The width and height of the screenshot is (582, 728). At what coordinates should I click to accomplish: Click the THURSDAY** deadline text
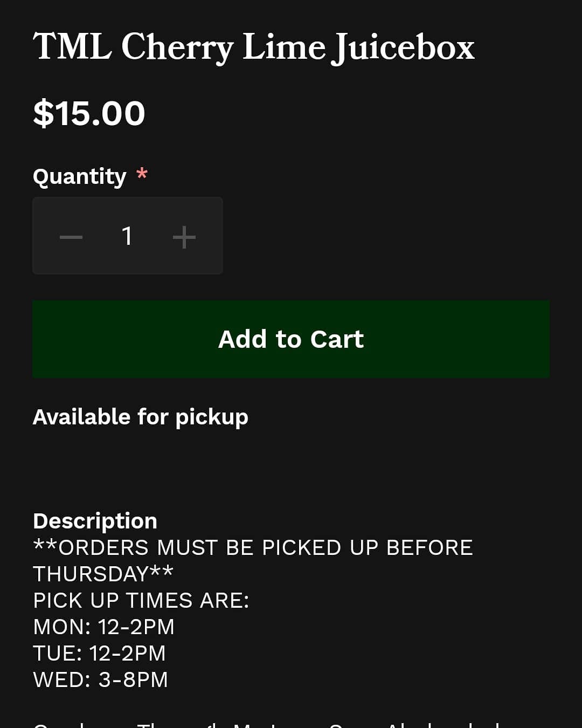(x=103, y=574)
